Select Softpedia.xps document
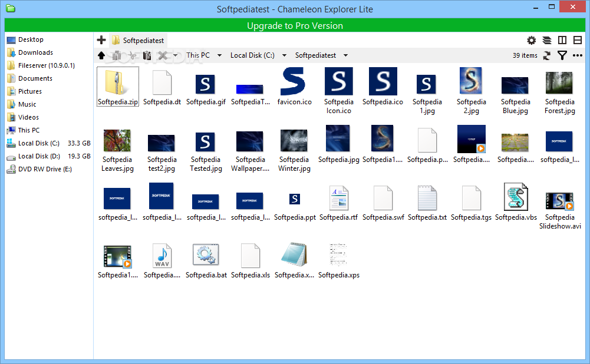The image size is (590, 364). click(x=339, y=262)
